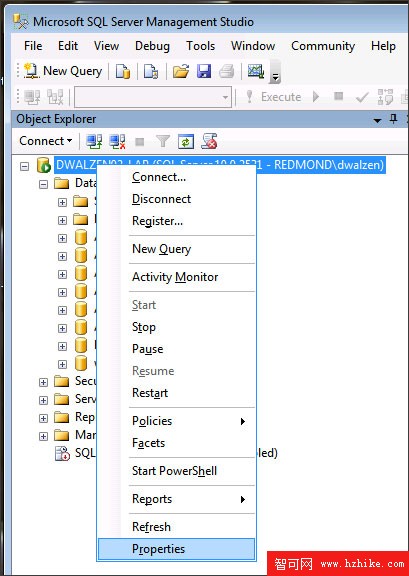Viewport: 409px width, 576px height.
Task: Expand the Management folder node
Action: [43, 436]
